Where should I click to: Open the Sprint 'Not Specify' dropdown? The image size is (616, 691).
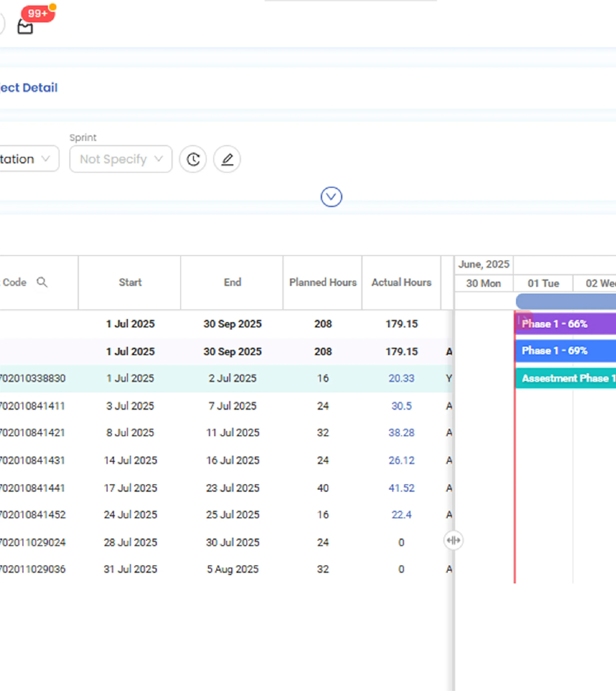click(121, 159)
